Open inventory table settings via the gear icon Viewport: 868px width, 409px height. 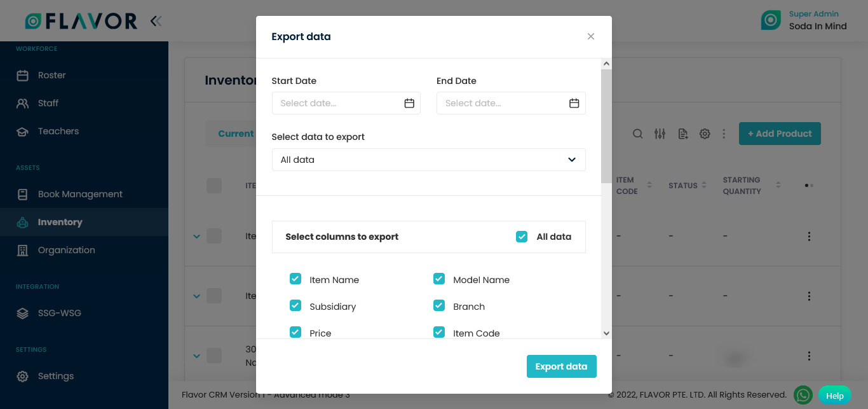tap(705, 134)
